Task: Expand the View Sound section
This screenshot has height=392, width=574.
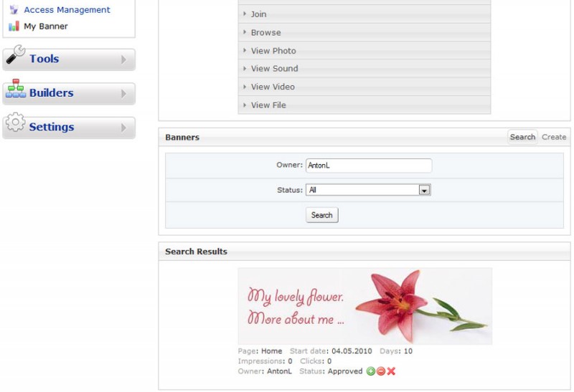Action: tap(364, 68)
